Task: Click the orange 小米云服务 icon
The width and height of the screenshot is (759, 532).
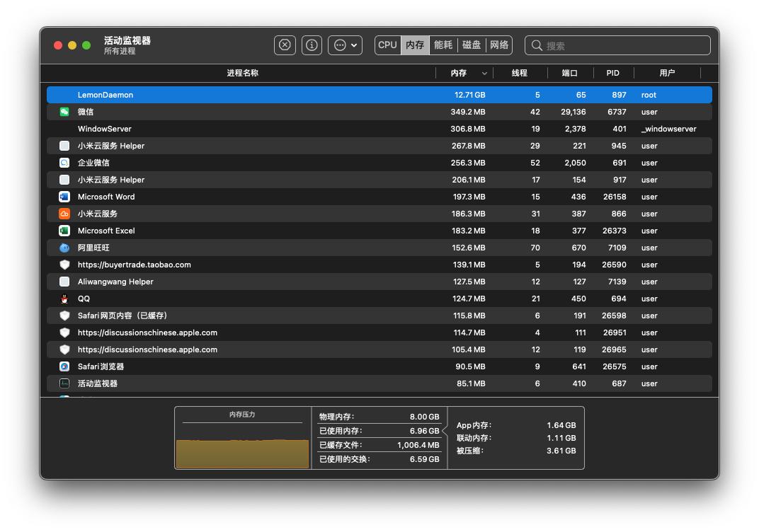Action: pos(64,214)
